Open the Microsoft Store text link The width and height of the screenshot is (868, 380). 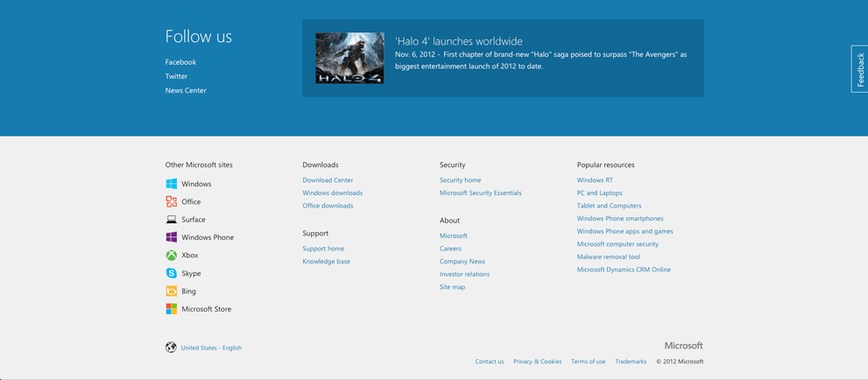[206, 309]
